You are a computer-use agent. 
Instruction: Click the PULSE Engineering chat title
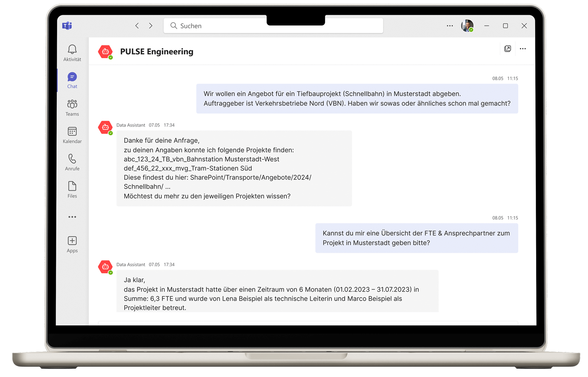[156, 52]
